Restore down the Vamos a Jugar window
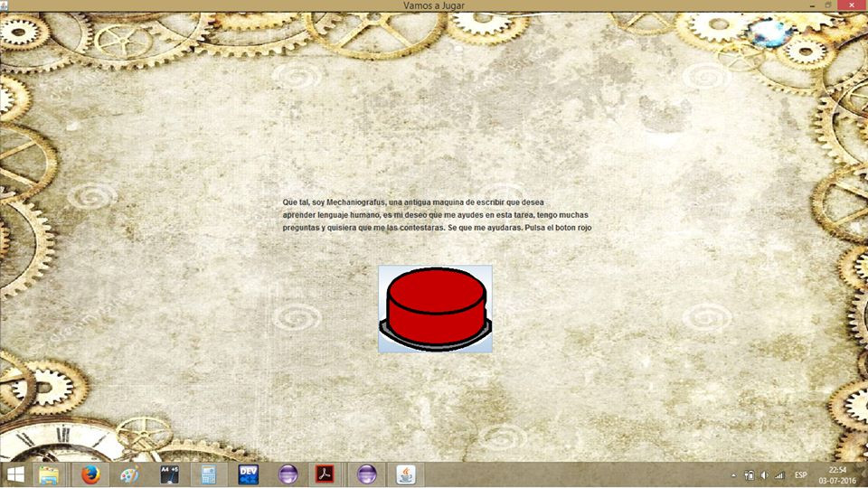Image resolution: width=868 pixels, height=488 pixels. [x=829, y=5]
